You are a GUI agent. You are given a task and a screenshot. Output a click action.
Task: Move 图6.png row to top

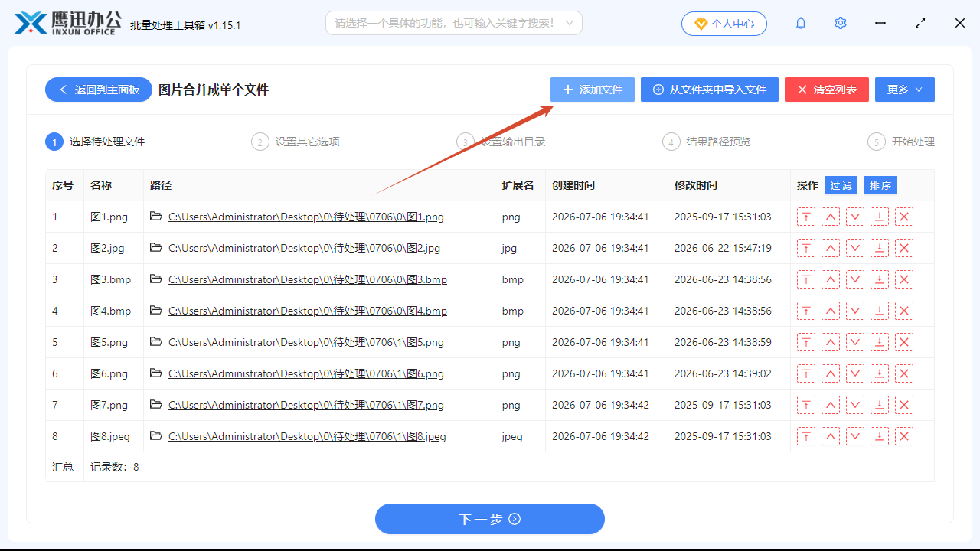tap(806, 373)
